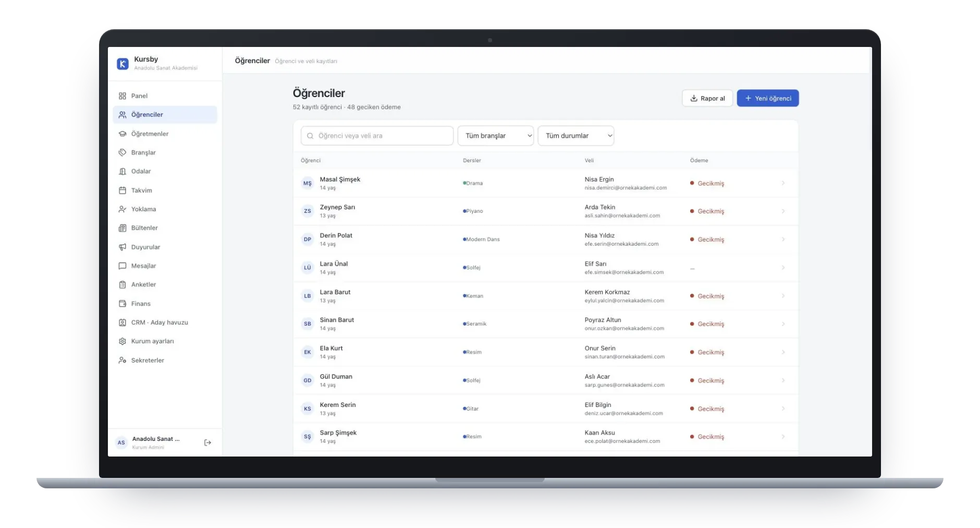Open the Tüm branşlar dropdown
This screenshot has width=980, height=528.
495,136
